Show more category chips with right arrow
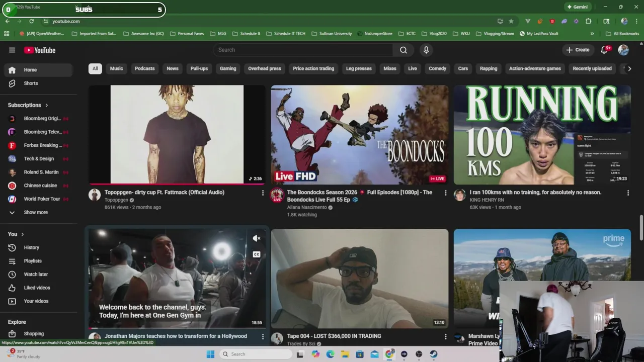 click(x=629, y=68)
